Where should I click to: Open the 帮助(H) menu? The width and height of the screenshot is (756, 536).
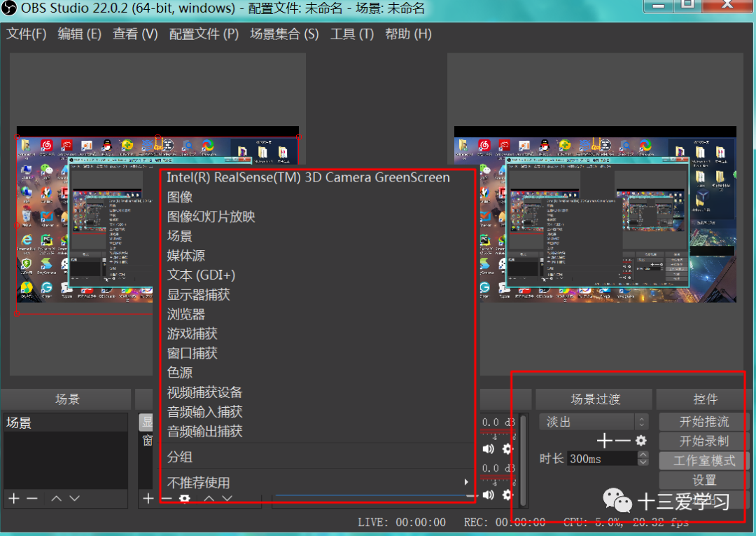pyautogui.click(x=408, y=34)
